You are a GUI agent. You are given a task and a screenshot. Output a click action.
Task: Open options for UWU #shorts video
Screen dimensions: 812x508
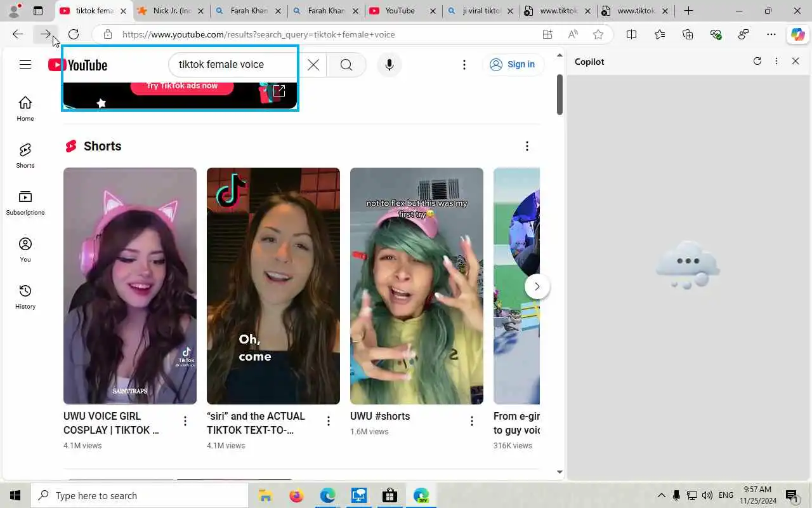pos(472,421)
